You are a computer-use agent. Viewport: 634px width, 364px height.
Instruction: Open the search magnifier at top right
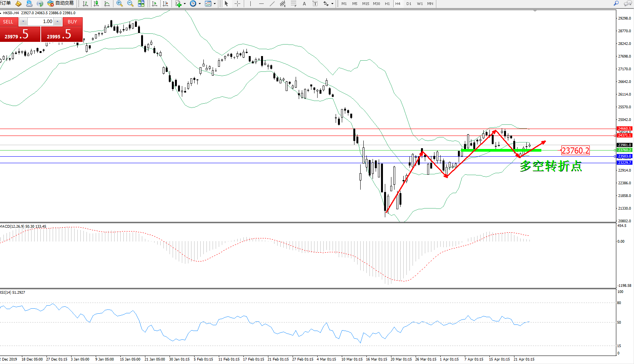[616, 3]
